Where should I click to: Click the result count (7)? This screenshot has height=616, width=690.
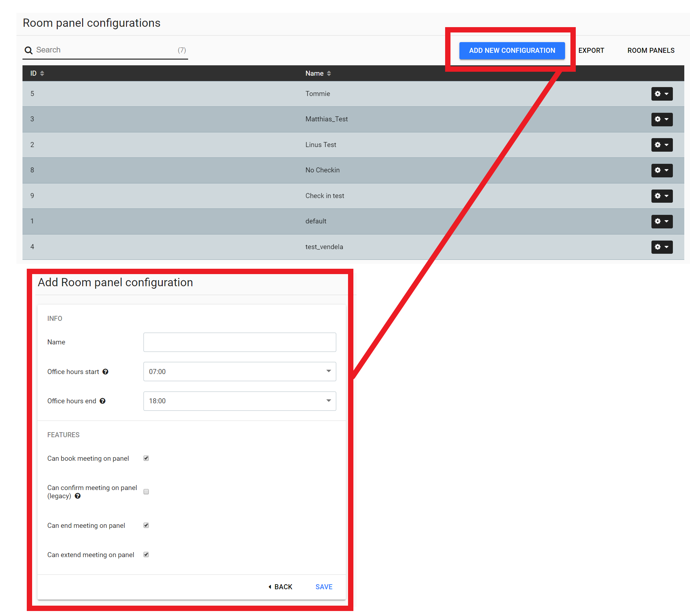[182, 50]
